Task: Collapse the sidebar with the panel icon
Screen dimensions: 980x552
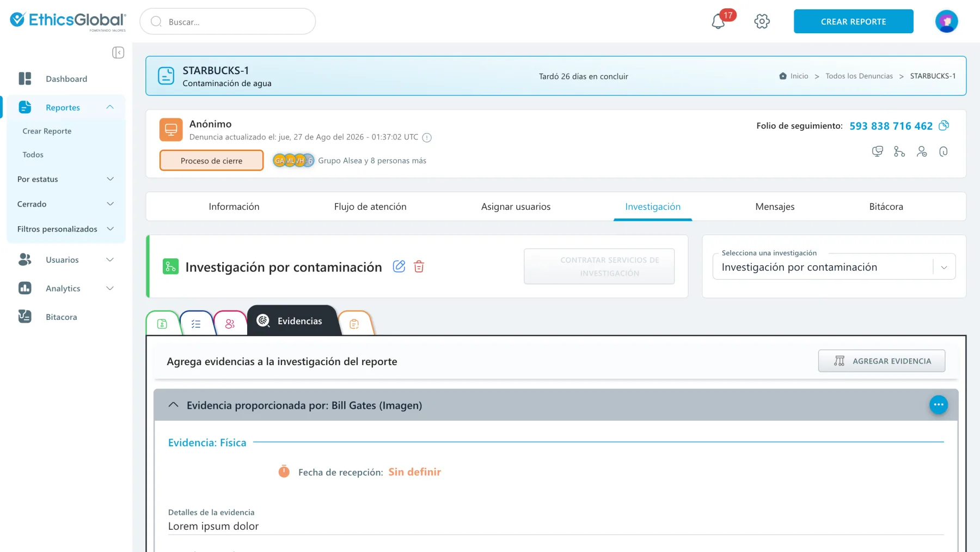Action: tap(118, 52)
